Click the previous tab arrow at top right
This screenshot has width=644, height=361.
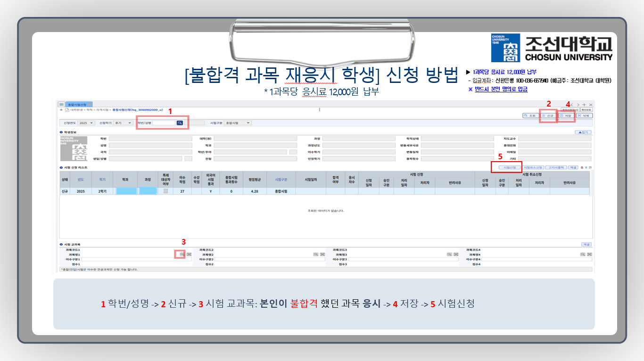(572, 105)
